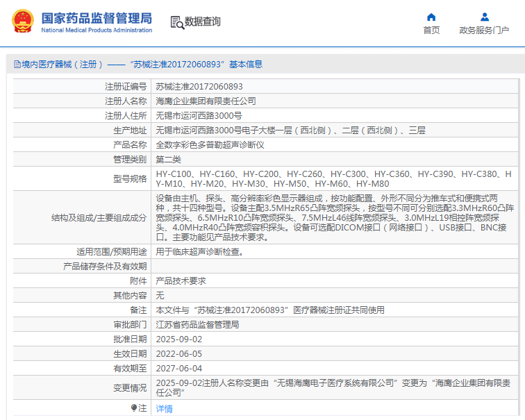
Task: Go to 首页 text label
Action: [431, 31]
